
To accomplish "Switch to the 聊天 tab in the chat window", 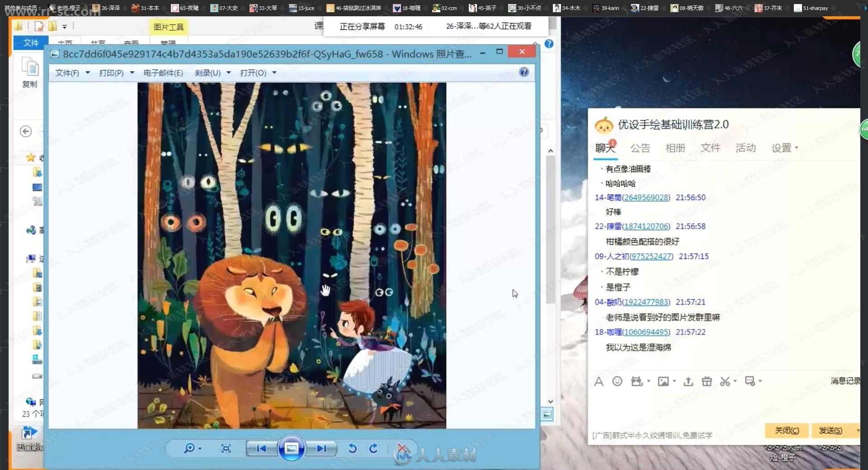I will [605, 148].
